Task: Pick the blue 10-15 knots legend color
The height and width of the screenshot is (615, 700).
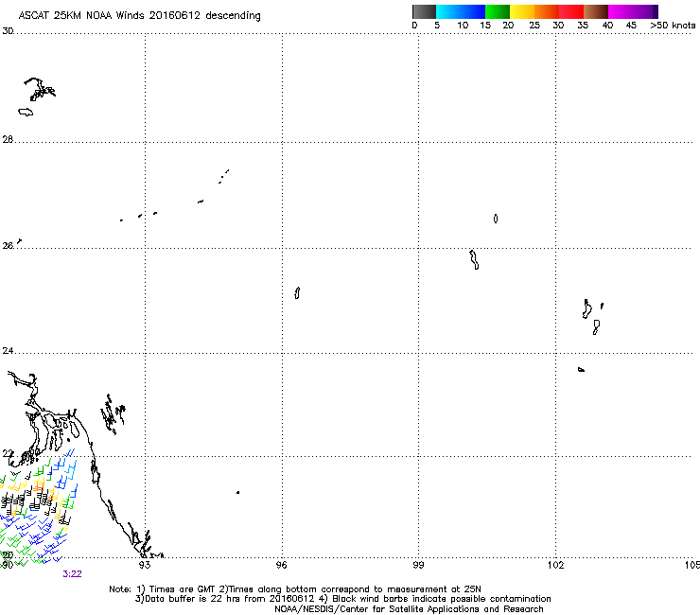Action: click(x=473, y=11)
